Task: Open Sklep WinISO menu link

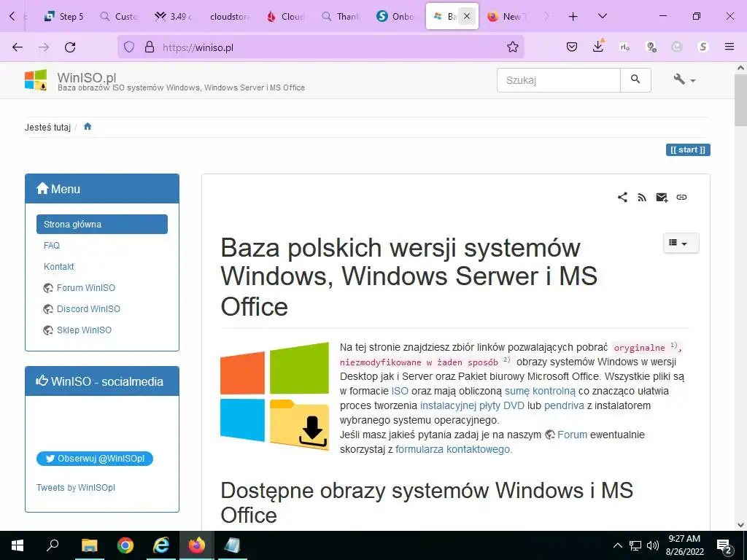Action: click(x=84, y=330)
